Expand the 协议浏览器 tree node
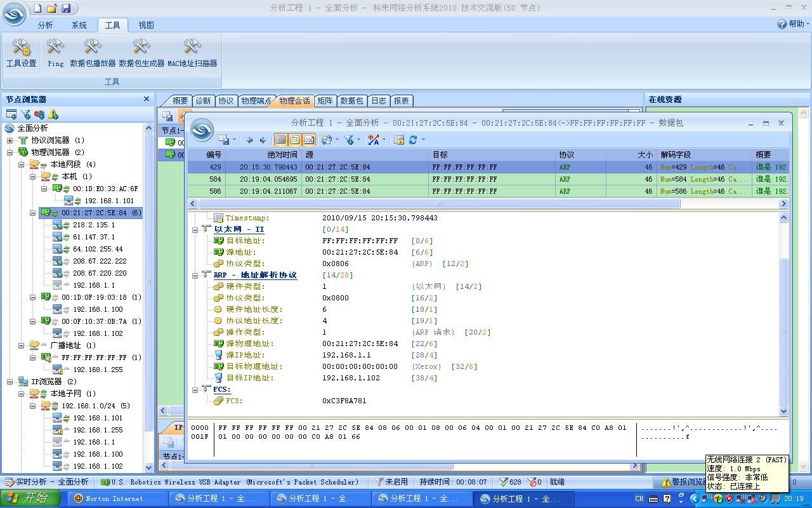The image size is (812, 508). (10, 140)
